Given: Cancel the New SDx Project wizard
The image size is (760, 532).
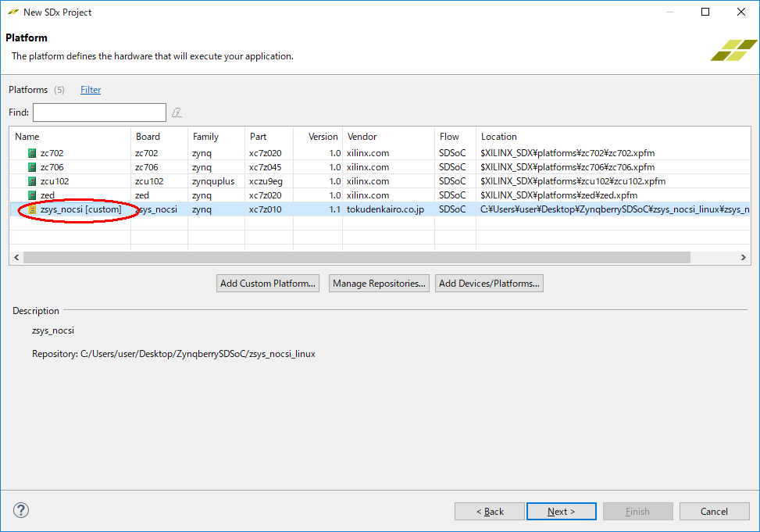Looking at the screenshot, I should [714, 512].
